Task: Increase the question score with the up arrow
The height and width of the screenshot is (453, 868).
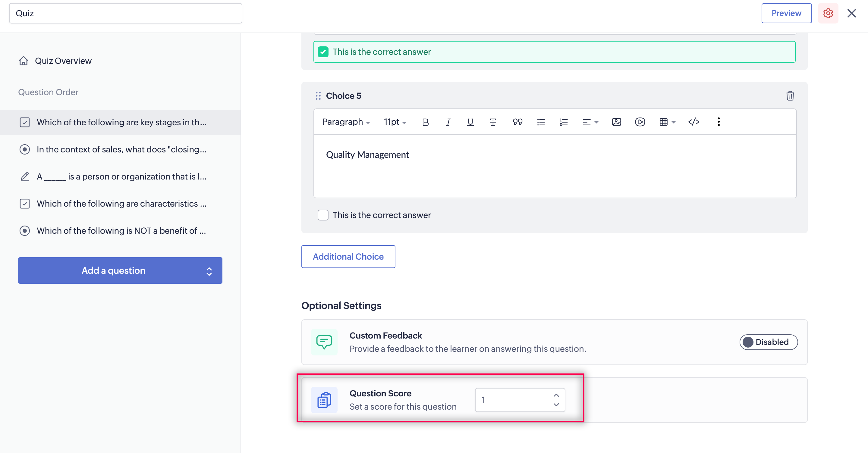Action: point(556,395)
